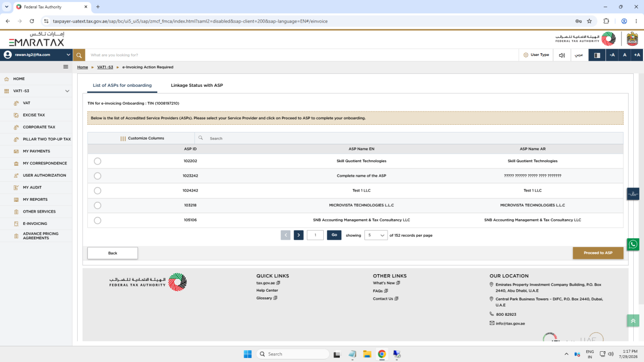Select MICROVISTA TECHNOLOGIES radio button

pos(98,205)
